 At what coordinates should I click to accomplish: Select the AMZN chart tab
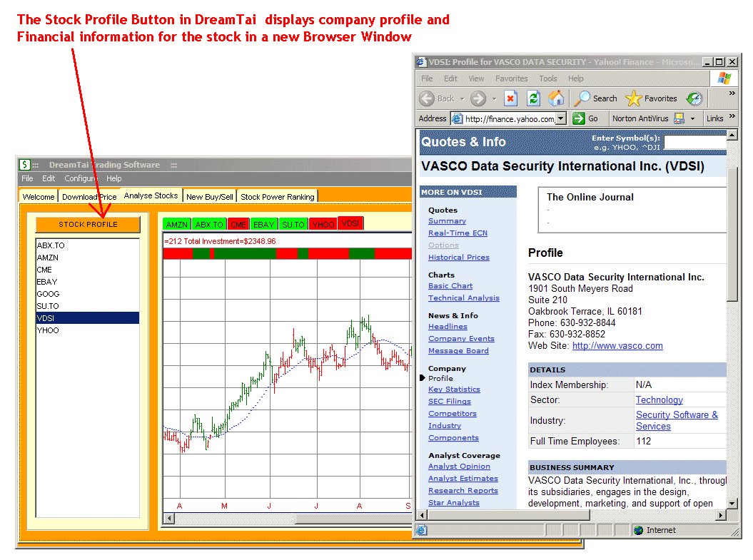(177, 225)
